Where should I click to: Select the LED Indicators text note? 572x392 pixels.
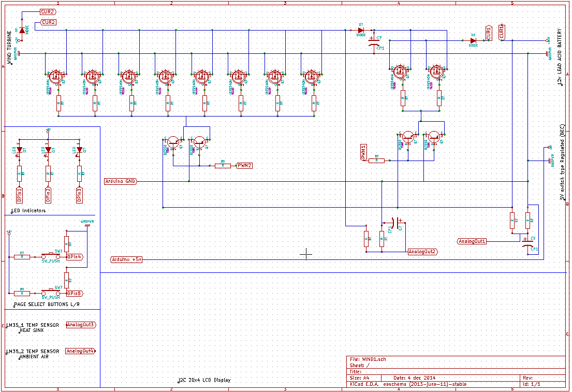pyautogui.click(x=28, y=211)
